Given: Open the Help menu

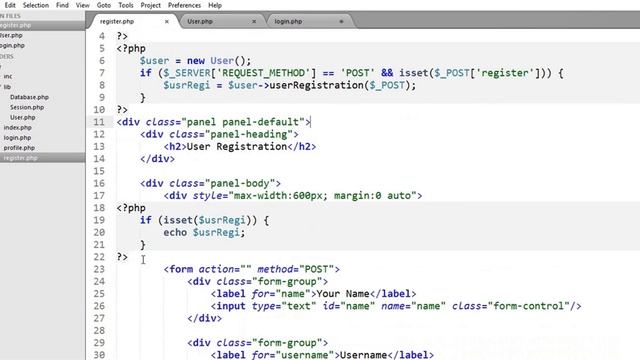Looking at the screenshot, I should point(215,5).
